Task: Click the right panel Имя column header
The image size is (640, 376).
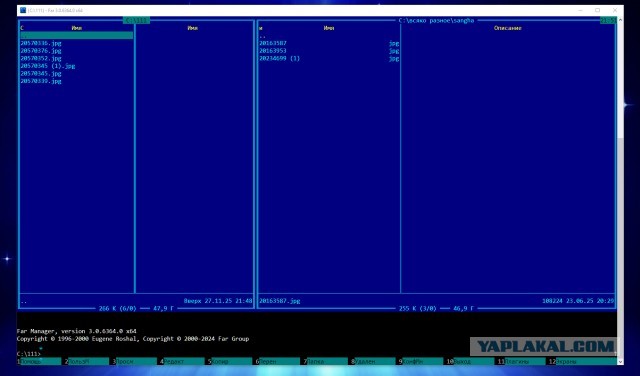Action: click(x=329, y=28)
